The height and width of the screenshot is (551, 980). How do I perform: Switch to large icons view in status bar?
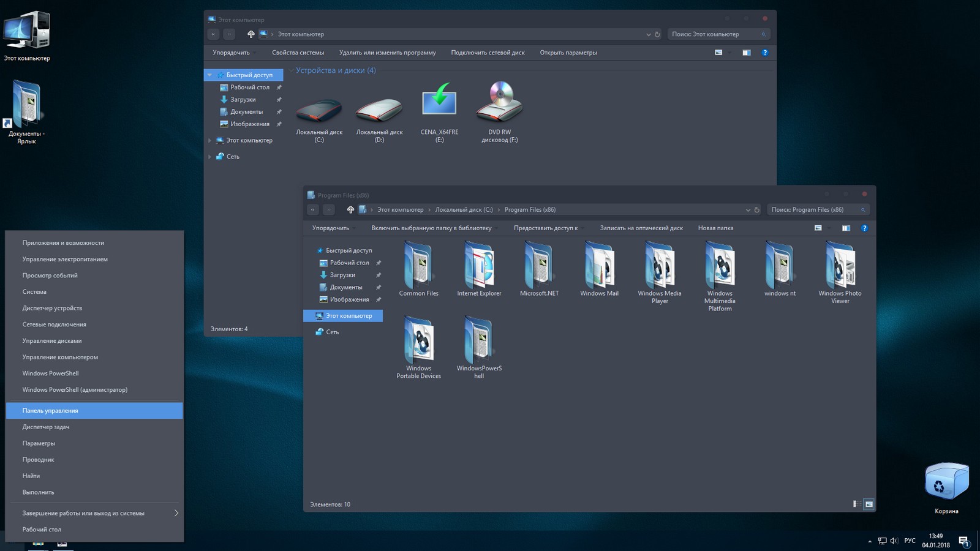pos(869,504)
